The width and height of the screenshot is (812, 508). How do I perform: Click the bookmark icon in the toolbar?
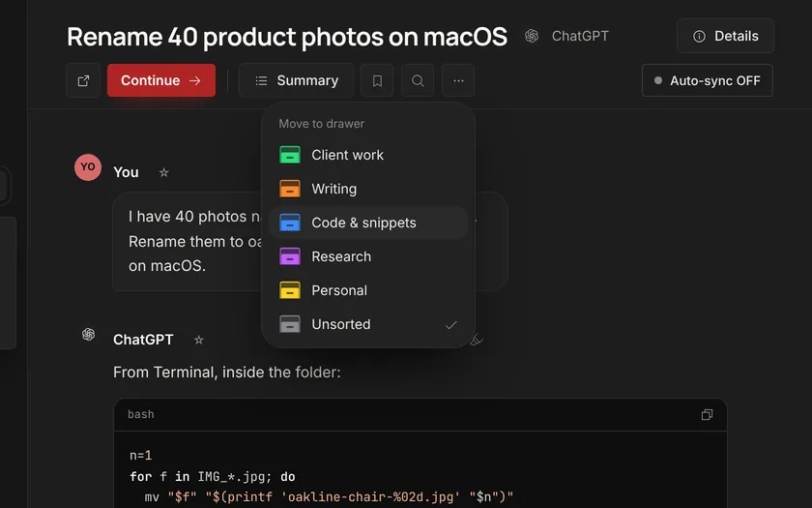point(377,81)
